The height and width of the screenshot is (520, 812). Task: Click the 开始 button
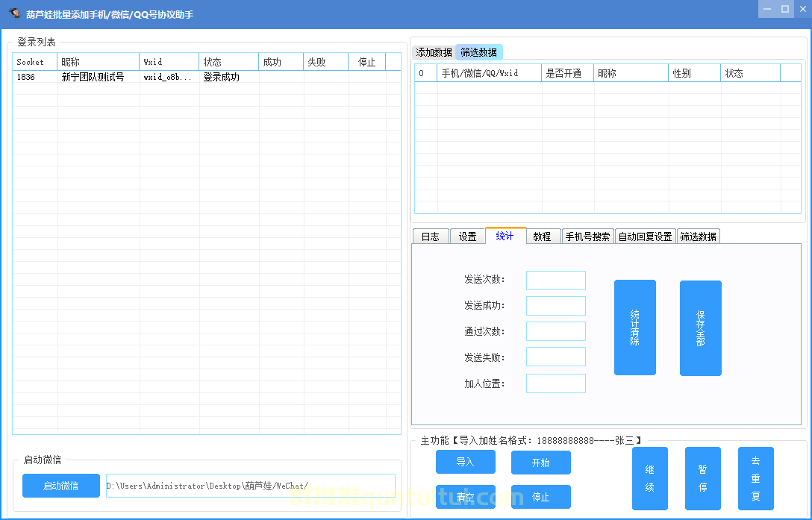click(540, 463)
